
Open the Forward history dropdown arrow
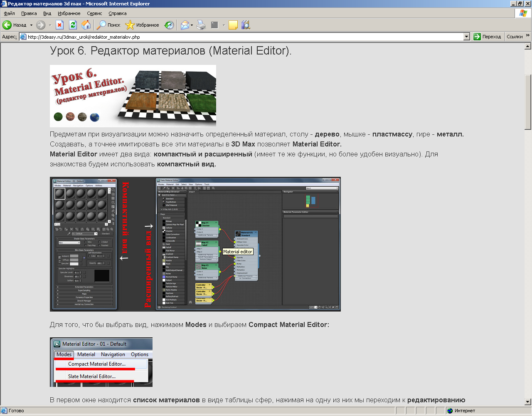(50, 25)
